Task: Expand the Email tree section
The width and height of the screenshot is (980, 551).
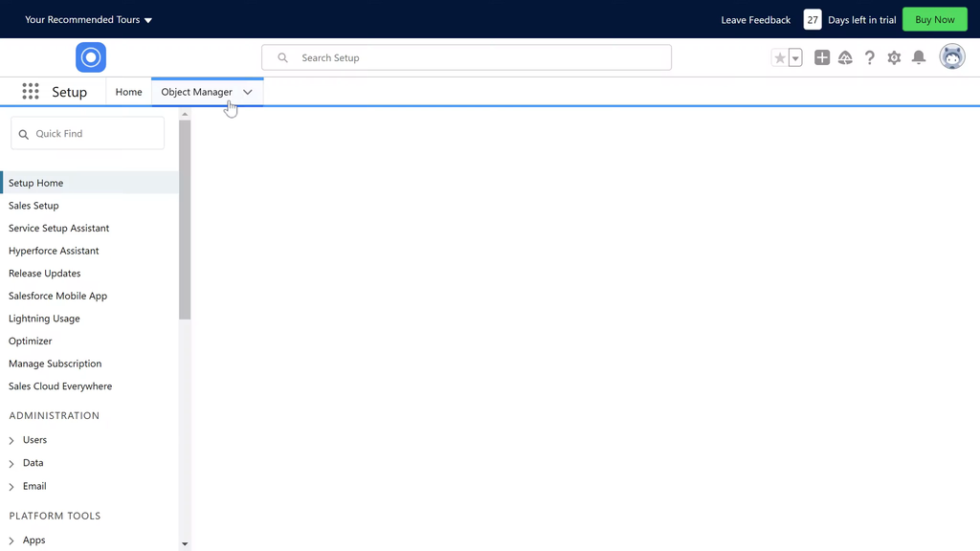Action: 11,487
